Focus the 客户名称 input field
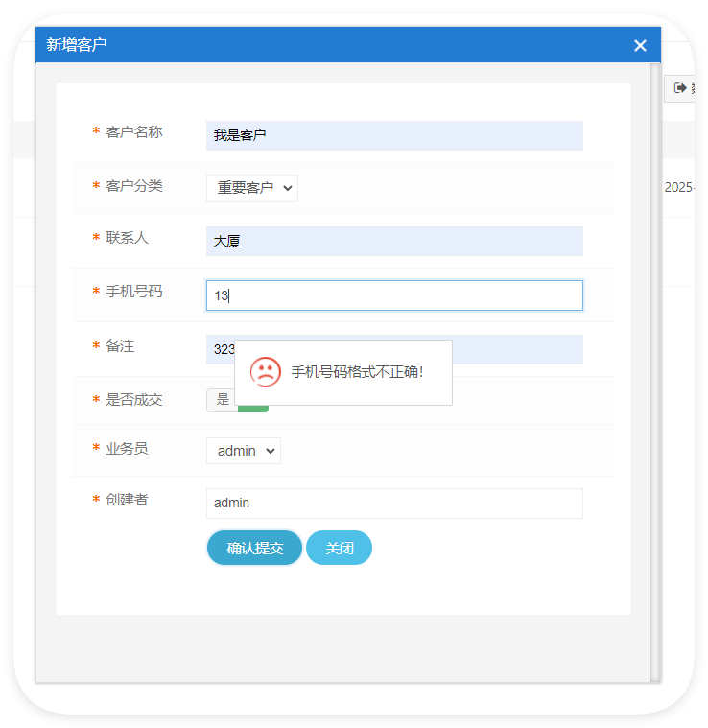 click(x=394, y=135)
